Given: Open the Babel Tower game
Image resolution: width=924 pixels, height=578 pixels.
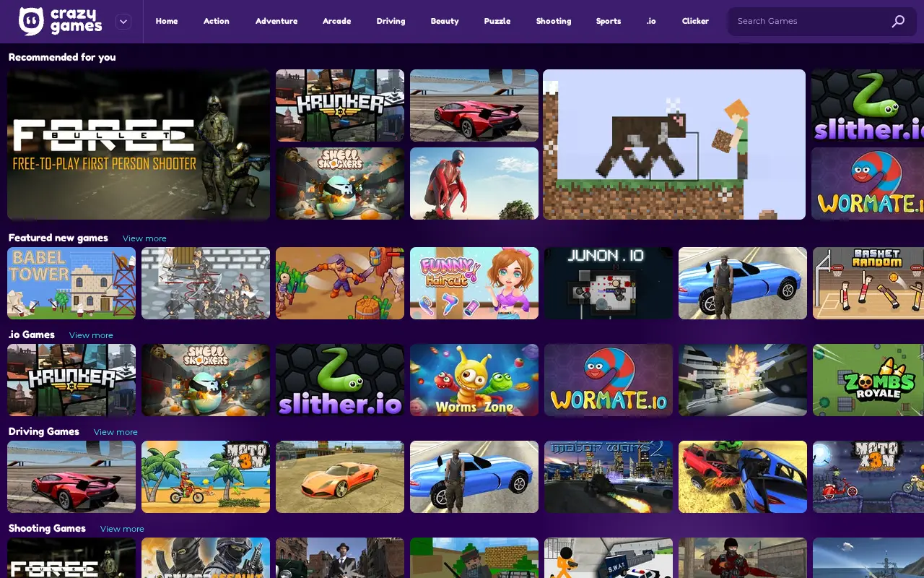Looking at the screenshot, I should [71, 283].
